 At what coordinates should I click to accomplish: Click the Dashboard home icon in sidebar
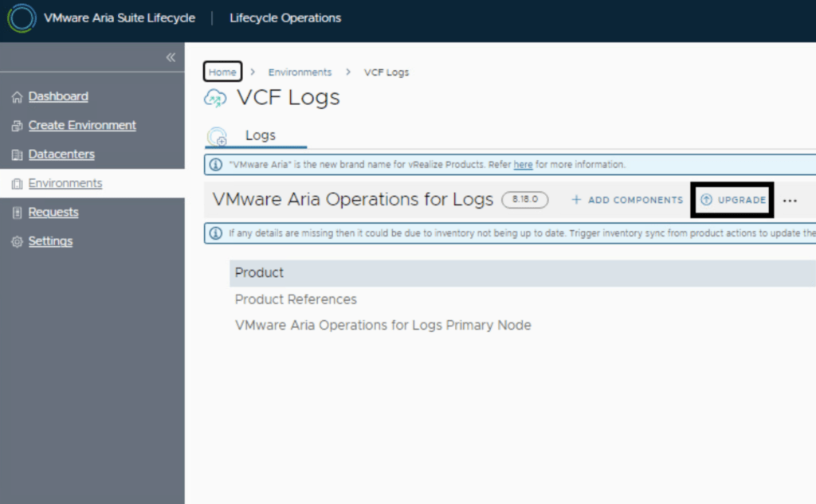pos(17,97)
